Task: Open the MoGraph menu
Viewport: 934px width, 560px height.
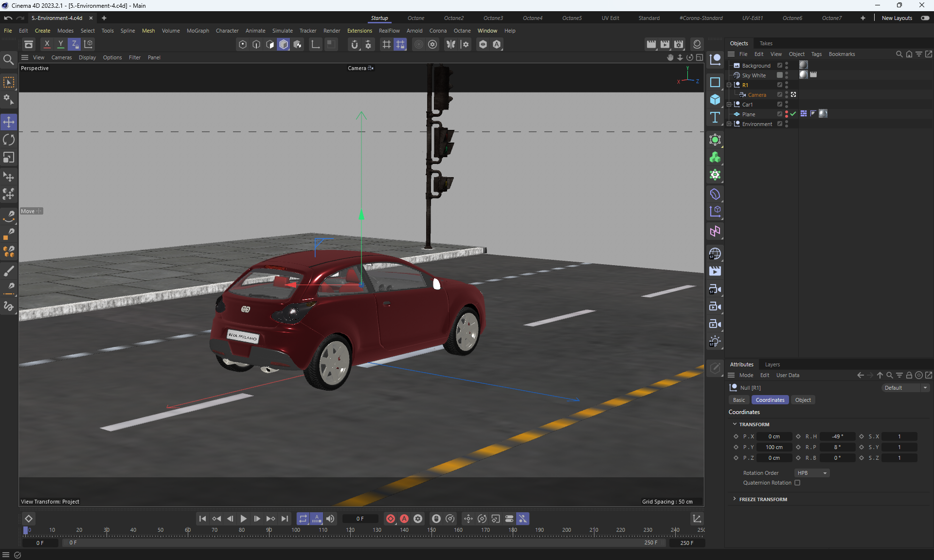Action: tap(198, 31)
